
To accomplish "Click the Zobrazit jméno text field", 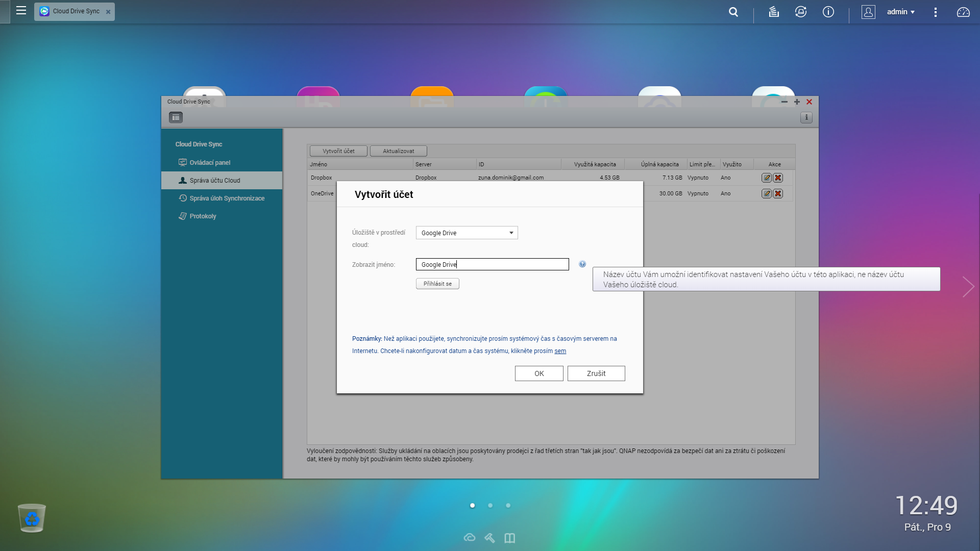I will click(x=492, y=264).
